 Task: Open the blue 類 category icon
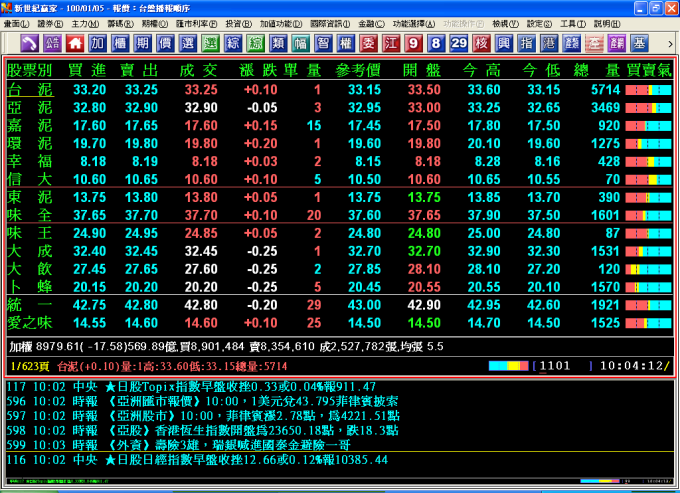click(x=278, y=43)
